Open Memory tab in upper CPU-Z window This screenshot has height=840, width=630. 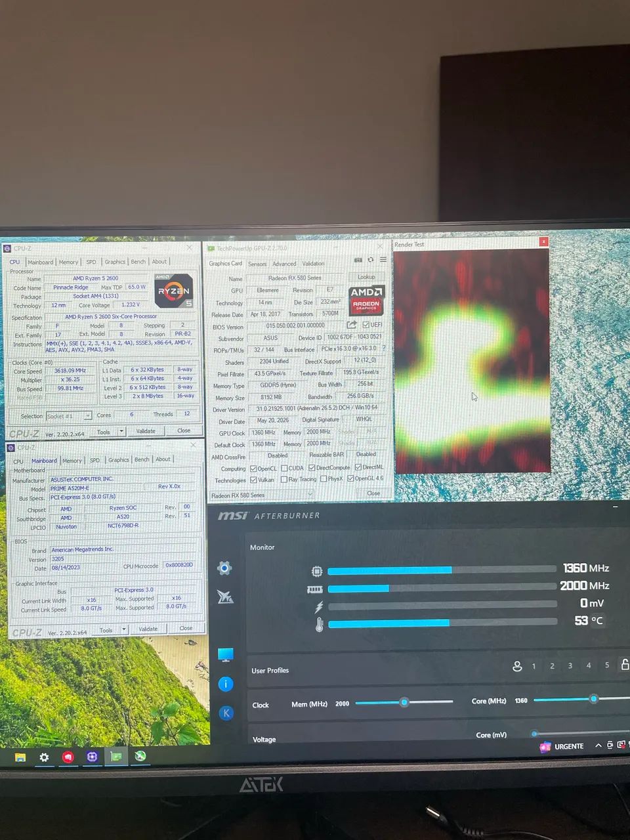68,262
